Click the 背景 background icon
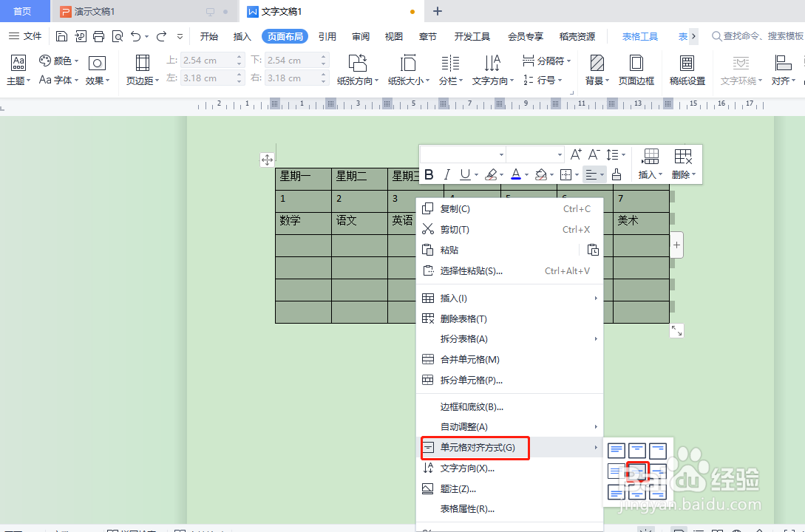This screenshot has width=805, height=532. [x=595, y=63]
